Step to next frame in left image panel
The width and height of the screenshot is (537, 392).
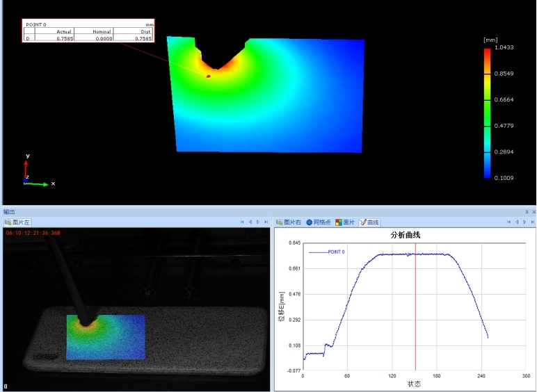click(258, 222)
